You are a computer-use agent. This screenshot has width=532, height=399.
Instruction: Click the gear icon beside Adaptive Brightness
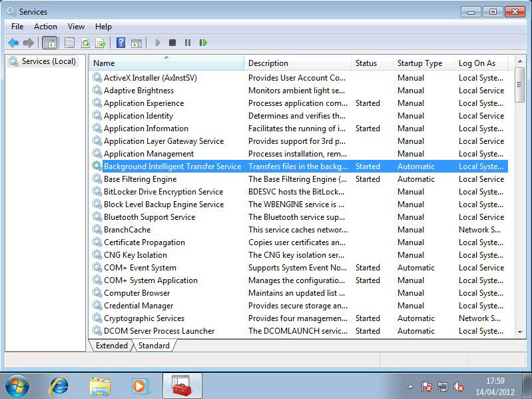[x=97, y=90]
